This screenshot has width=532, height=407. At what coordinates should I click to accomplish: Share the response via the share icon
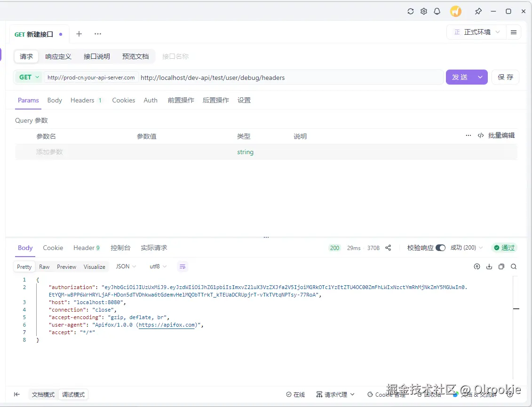coord(388,248)
